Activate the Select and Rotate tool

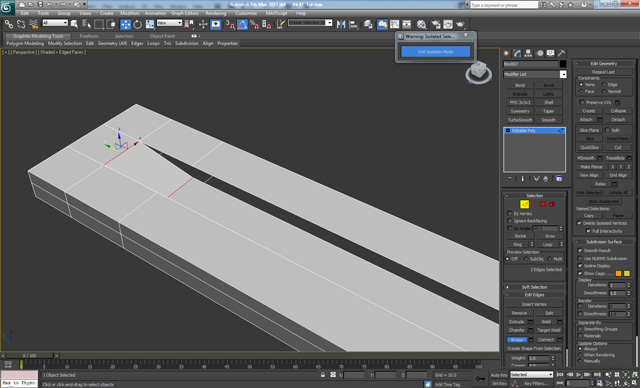[x=138, y=24]
